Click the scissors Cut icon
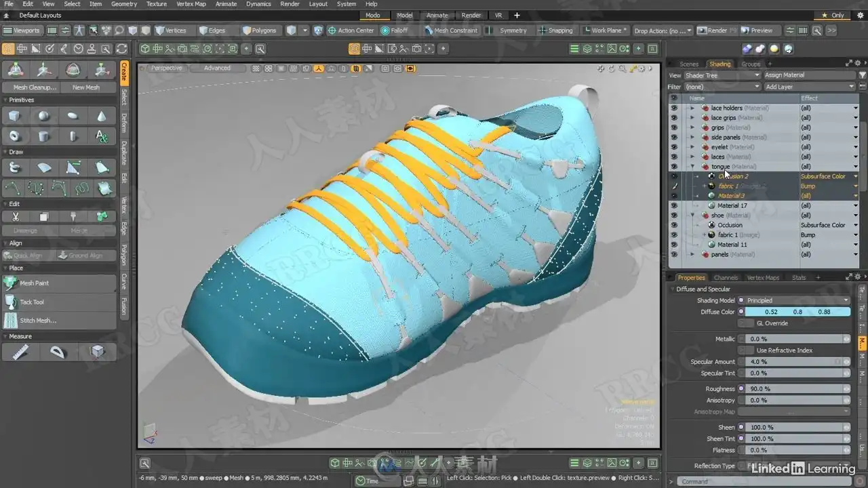Screen dimensions: 868x488 pyautogui.click(x=15, y=217)
